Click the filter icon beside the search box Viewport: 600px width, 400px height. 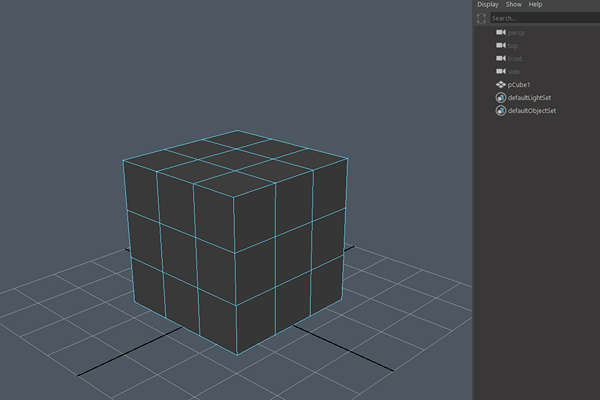pos(482,18)
